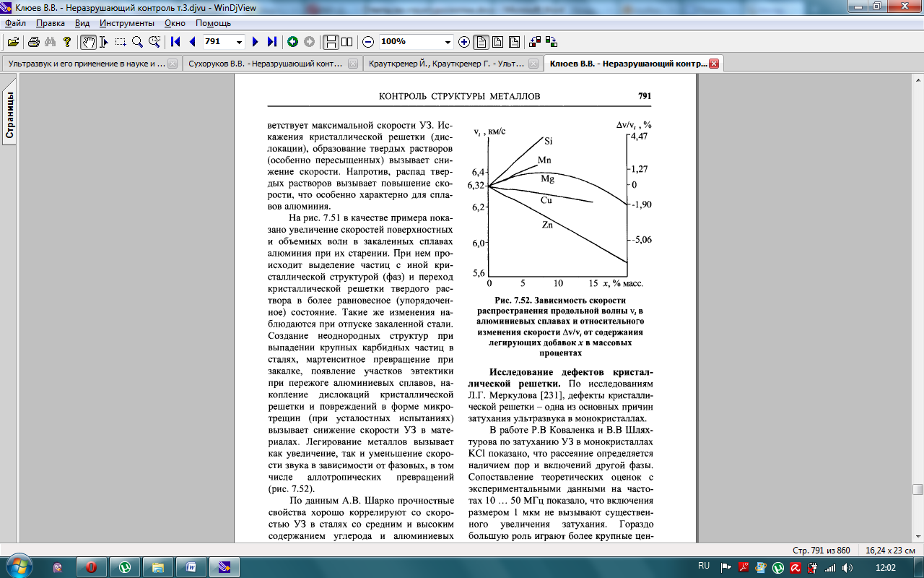Open Opera from the taskbar
This screenshot has height=578, width=924.
pos(91,567)
